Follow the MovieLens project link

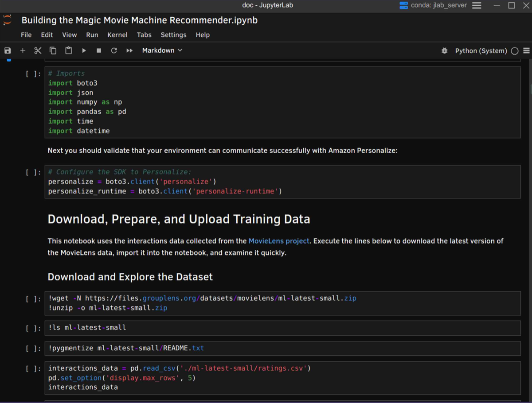(x=279, y=241)
